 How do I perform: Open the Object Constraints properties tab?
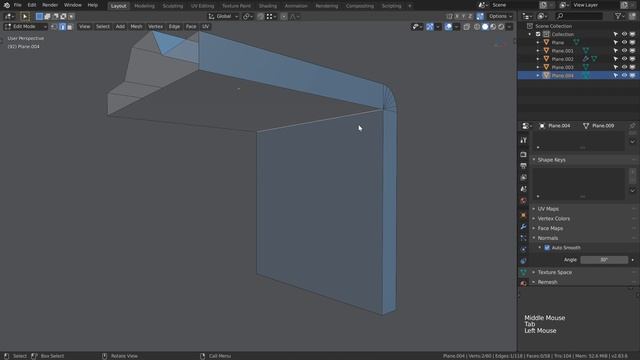click(523, 261)
